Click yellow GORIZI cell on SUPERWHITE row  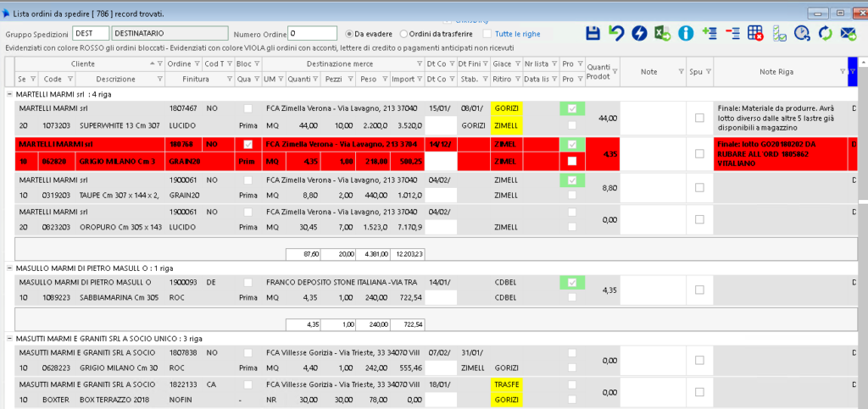506,108
